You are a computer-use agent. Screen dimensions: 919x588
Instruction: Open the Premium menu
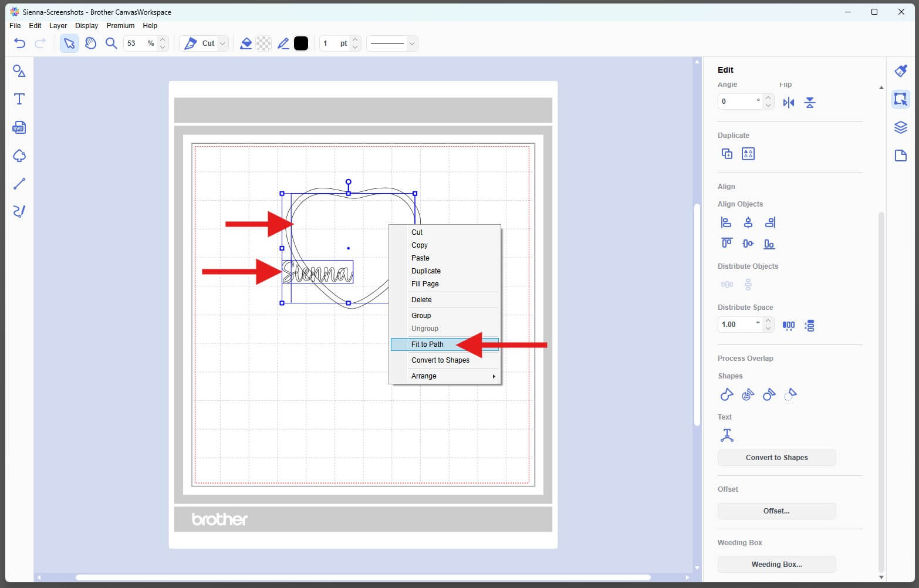pyautogui.click(x=120, y=26)
